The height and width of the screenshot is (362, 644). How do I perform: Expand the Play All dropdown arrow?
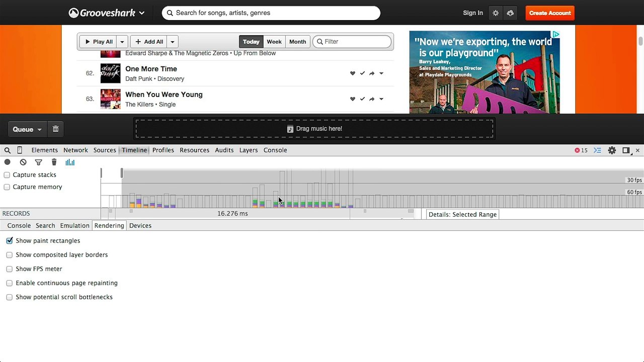(122, 42)
